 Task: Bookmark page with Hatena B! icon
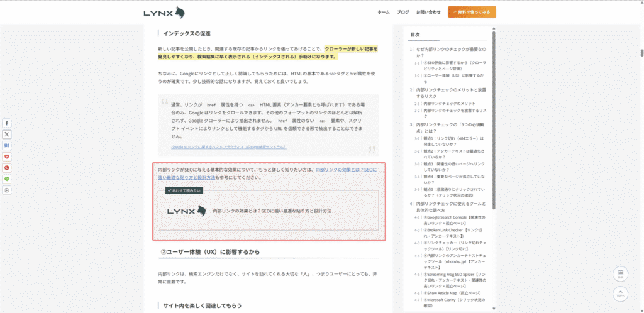click(7, 145)
